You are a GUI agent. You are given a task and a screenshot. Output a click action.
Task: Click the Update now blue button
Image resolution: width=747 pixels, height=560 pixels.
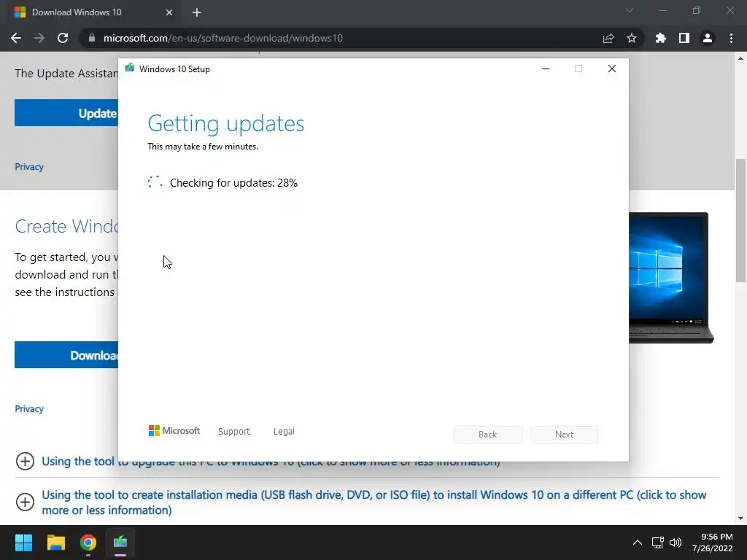click(x=66, y=113)
